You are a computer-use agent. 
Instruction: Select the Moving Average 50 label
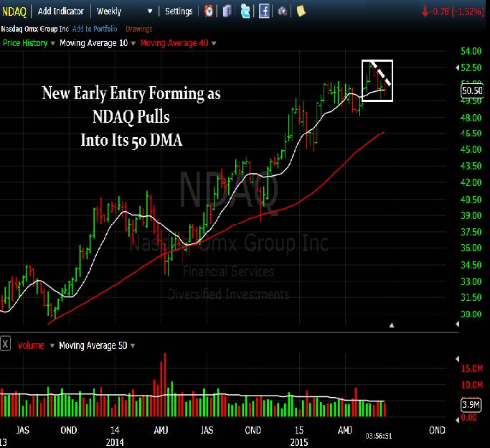pyautogui.click(x=93, y=345)
